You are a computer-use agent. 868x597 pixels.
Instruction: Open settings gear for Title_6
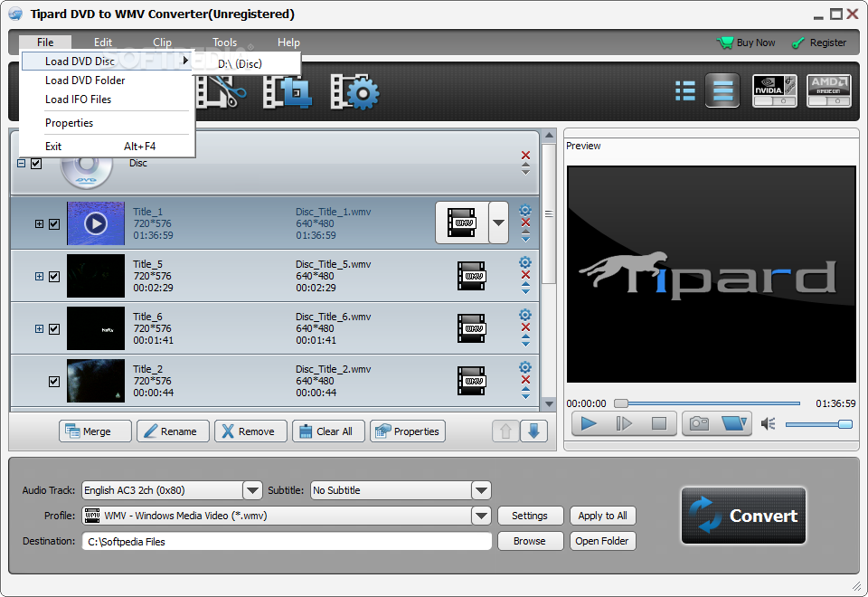coord(524,315)
